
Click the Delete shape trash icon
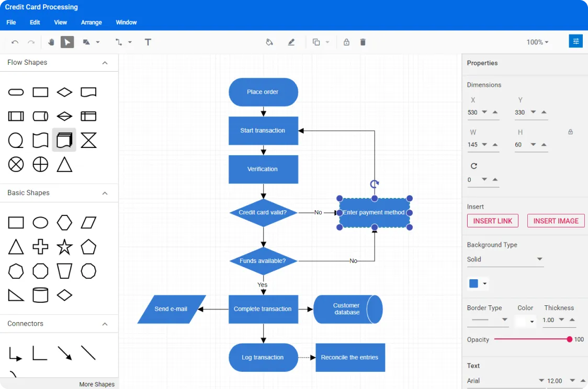[363, 42]
